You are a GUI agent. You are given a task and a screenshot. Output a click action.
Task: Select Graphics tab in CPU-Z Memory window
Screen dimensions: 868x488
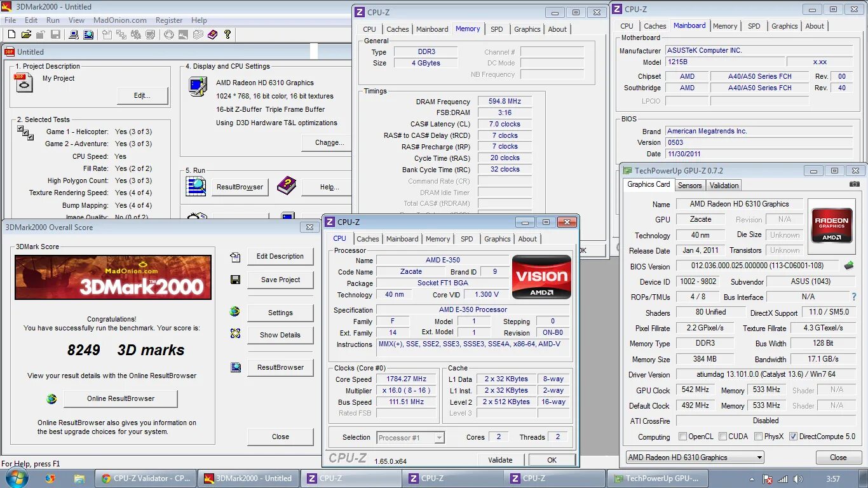coord(527,29)
